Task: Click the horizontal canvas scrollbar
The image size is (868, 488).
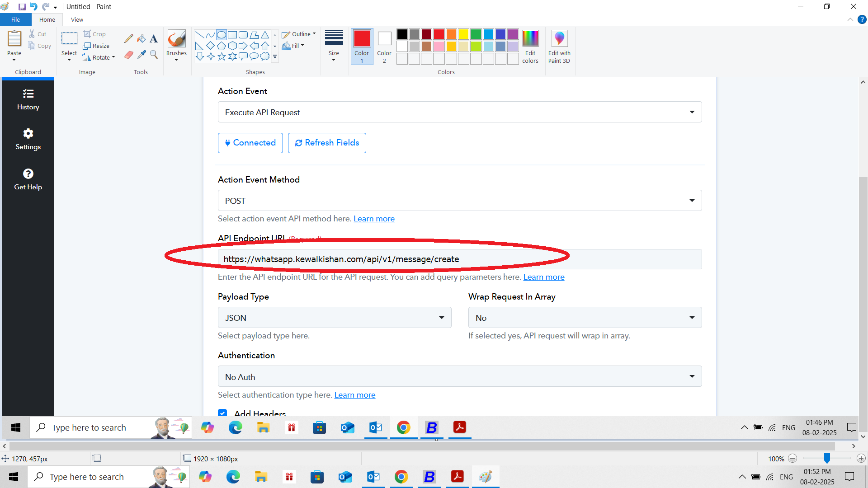Action: point(422,446)
